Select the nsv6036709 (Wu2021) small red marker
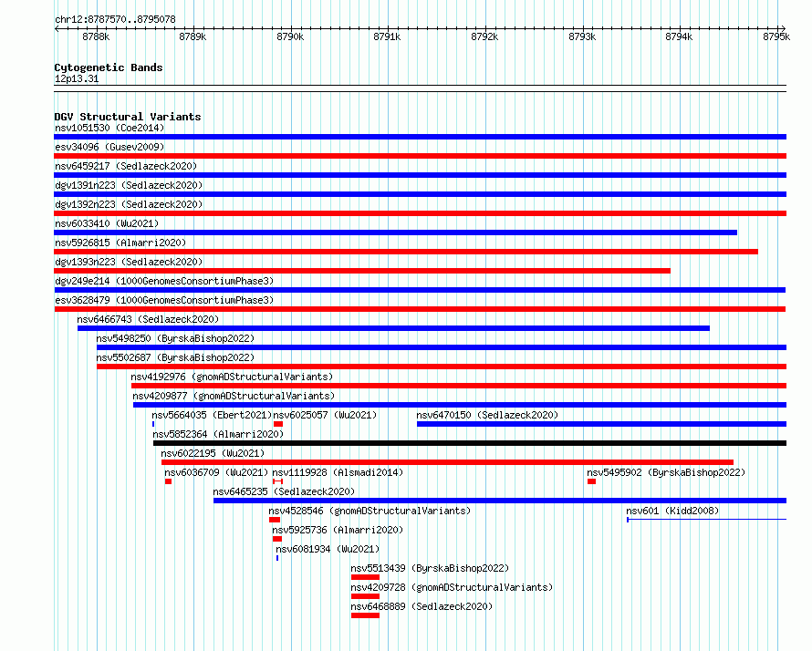Image resolution: width=812 pixels, height=651 pixels. coord(168,481)
